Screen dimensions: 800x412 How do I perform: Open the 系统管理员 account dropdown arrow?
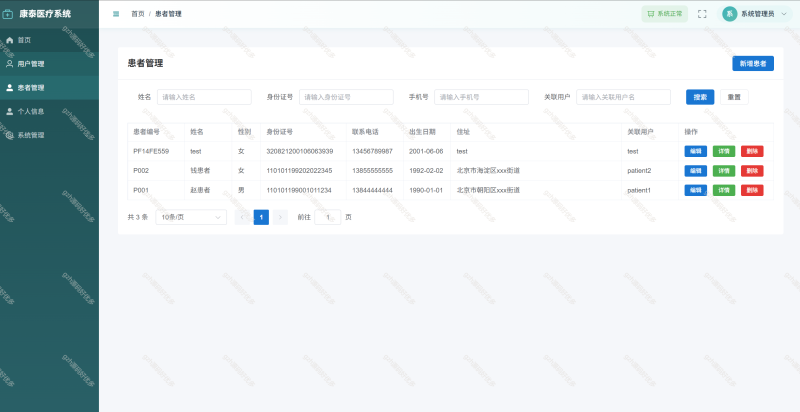784,14
